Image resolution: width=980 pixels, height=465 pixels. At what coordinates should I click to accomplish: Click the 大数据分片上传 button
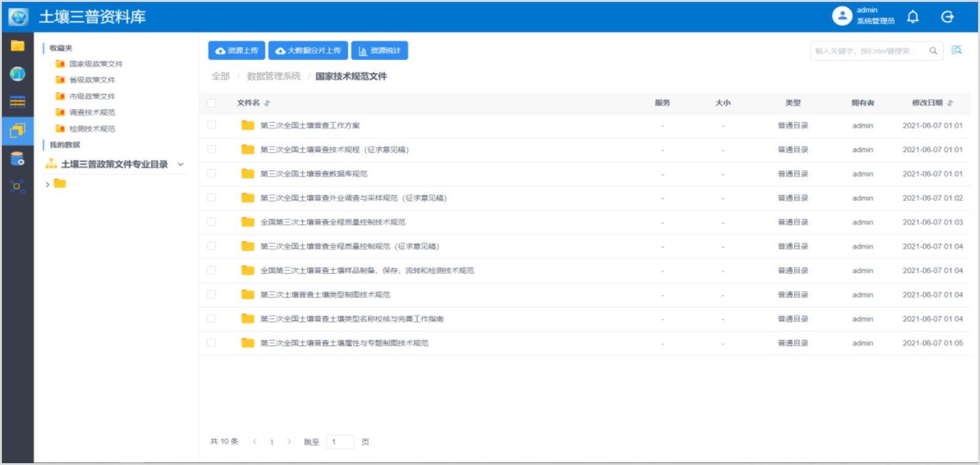point(308,51)
